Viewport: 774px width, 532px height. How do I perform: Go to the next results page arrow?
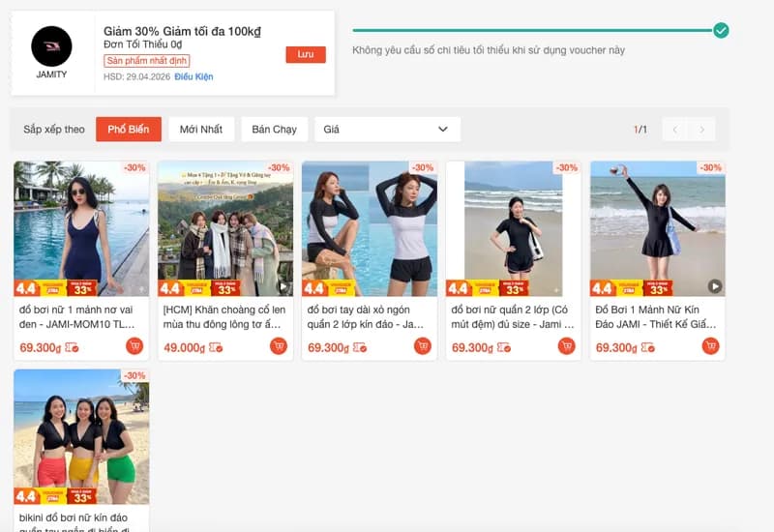click(701, 130)
